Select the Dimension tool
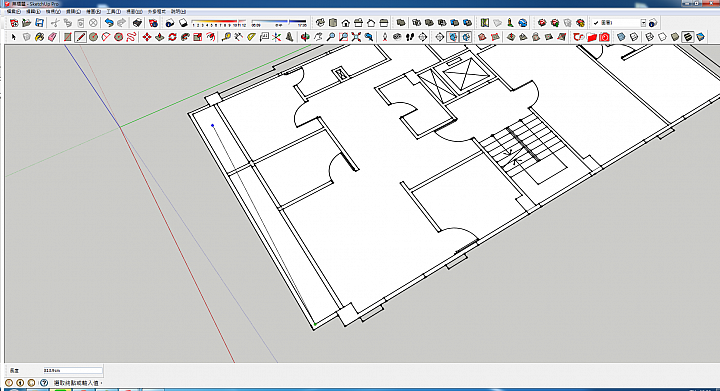This screenshot has width=720, height=391. pyautogui.click(x=239, y=37)
